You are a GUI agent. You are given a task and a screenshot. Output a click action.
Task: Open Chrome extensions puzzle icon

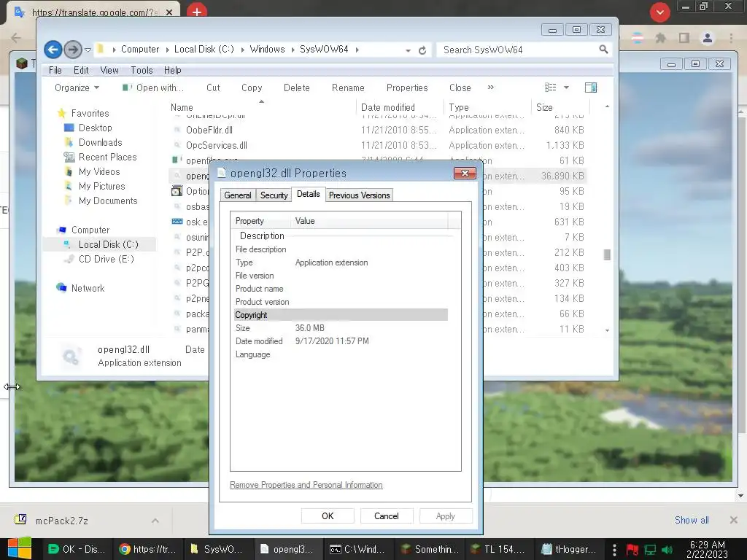pyautogui.click(x=660, y=38)
